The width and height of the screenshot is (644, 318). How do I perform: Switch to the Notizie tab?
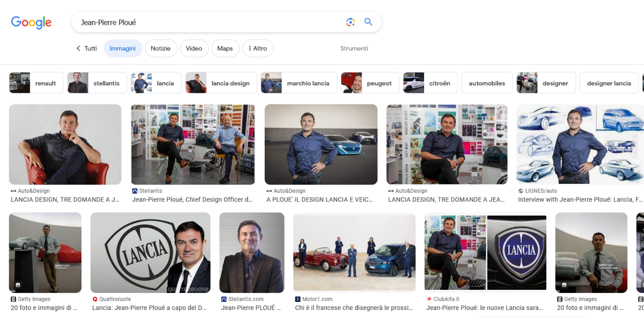(160, 49)
